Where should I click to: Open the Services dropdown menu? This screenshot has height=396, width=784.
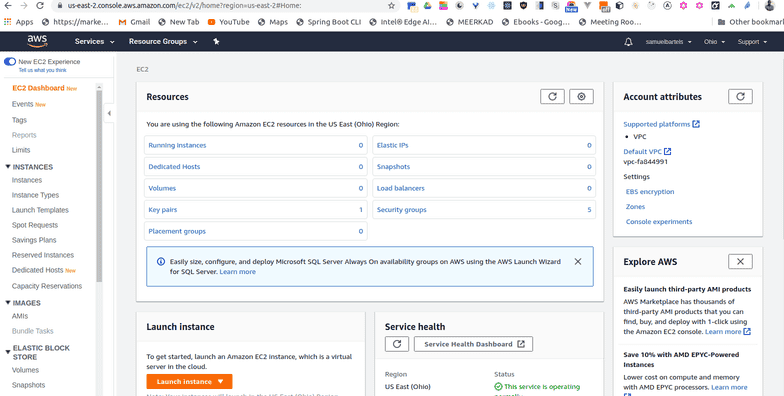point(94,42)
